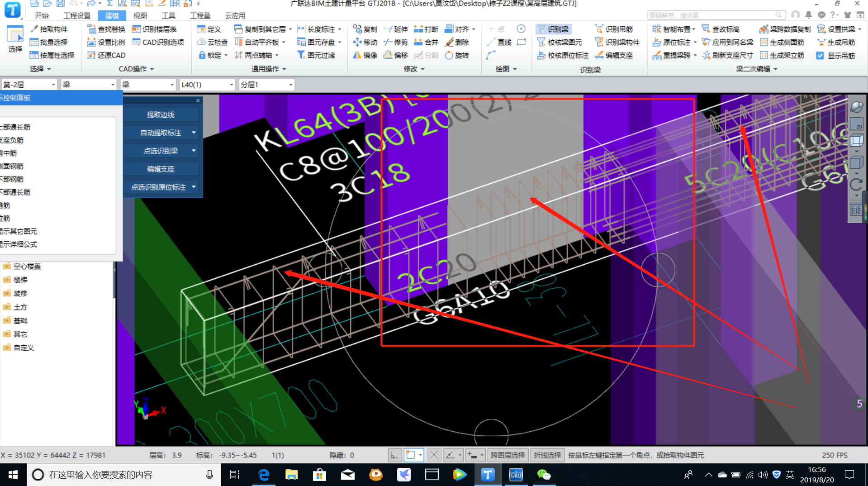Viewport: 868px width, 486px height.
Task: Select the 直线 line drawing tool
Action: click(x=499, y=42)
